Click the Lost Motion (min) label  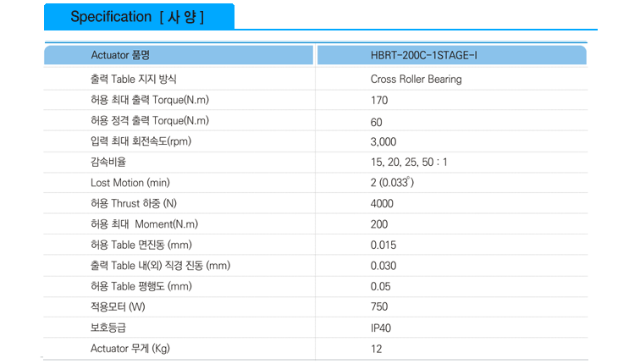click(130, 183)
